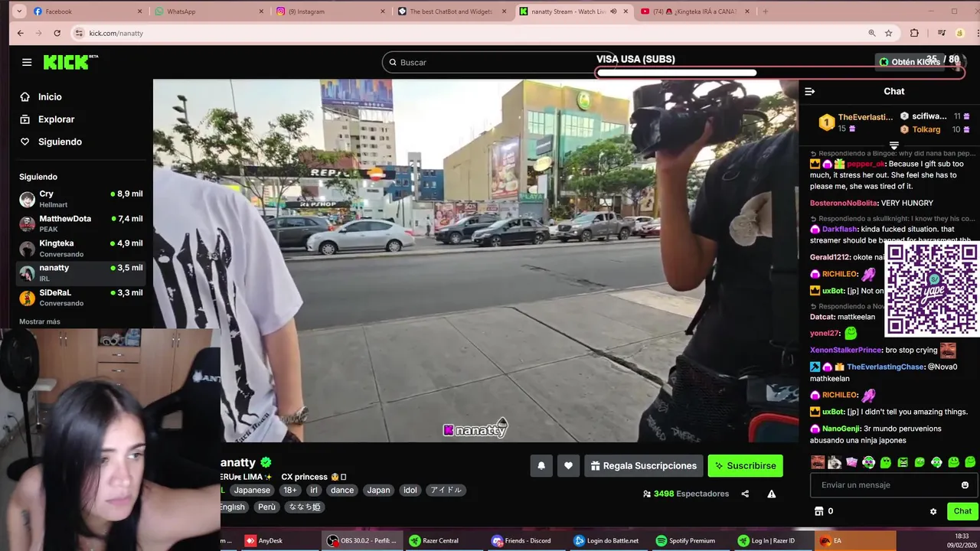This screenshot has height=551, width=980.
Task: Click XenonStalkerPrince username in chat
Action: [846, 350]
